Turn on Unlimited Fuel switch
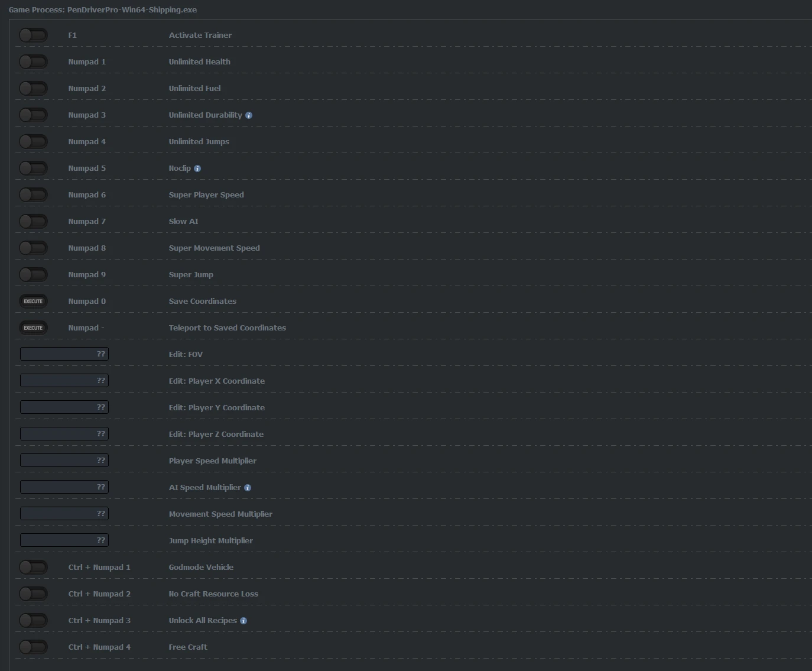 point(33,89)
